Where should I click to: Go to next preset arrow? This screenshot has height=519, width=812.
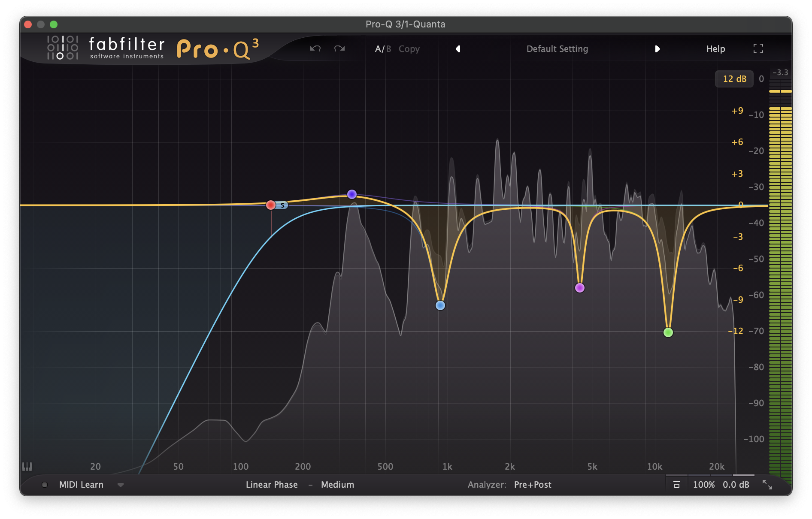click(x=657, y=49)
